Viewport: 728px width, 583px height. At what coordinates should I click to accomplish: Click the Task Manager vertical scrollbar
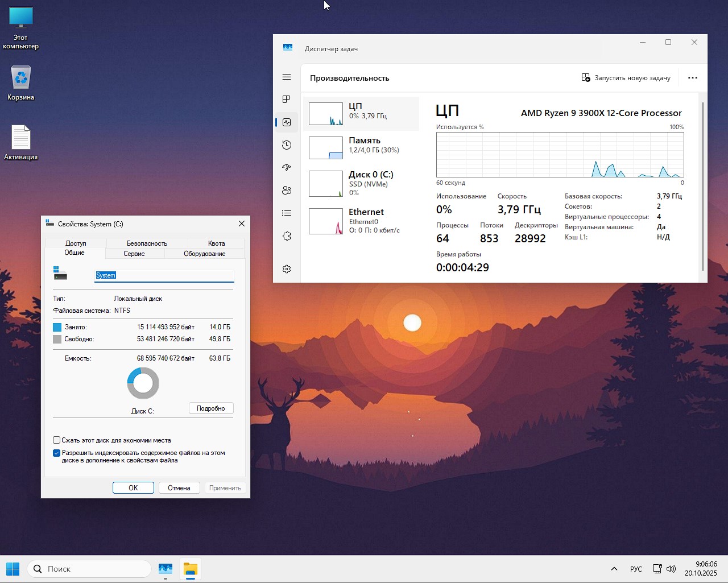pyautogui.click(x=703, y=187)
